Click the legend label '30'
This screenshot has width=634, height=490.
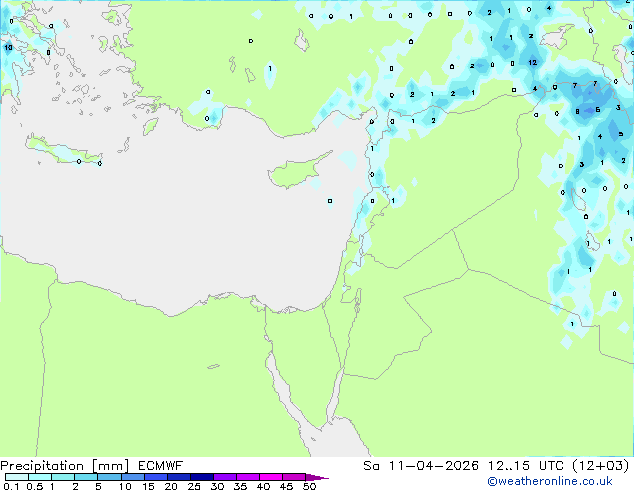tap(217, 486)
